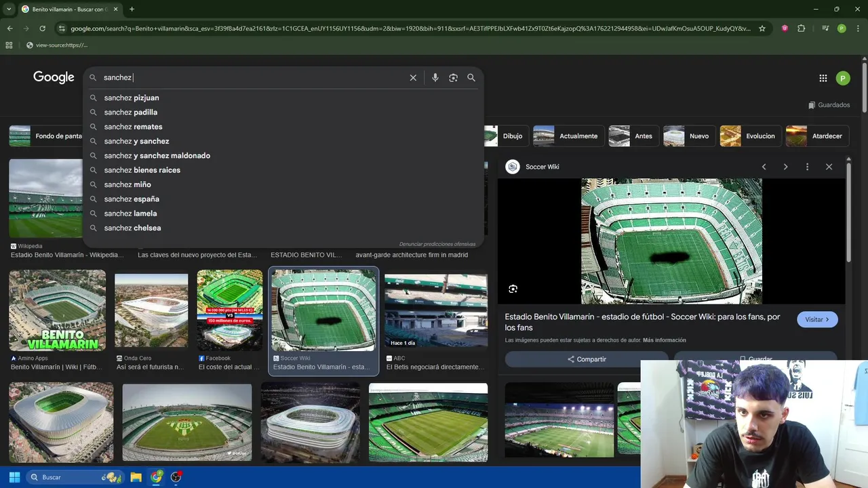The image size is (868, 488).
Task: Select suggestion sanchez bienes raices
Action: coord(283,170)
